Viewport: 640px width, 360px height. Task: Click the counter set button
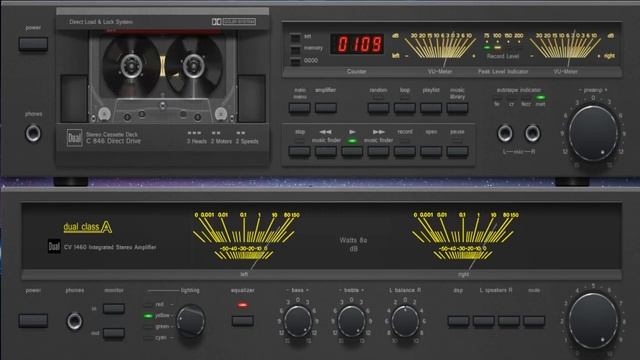[295, 38]
